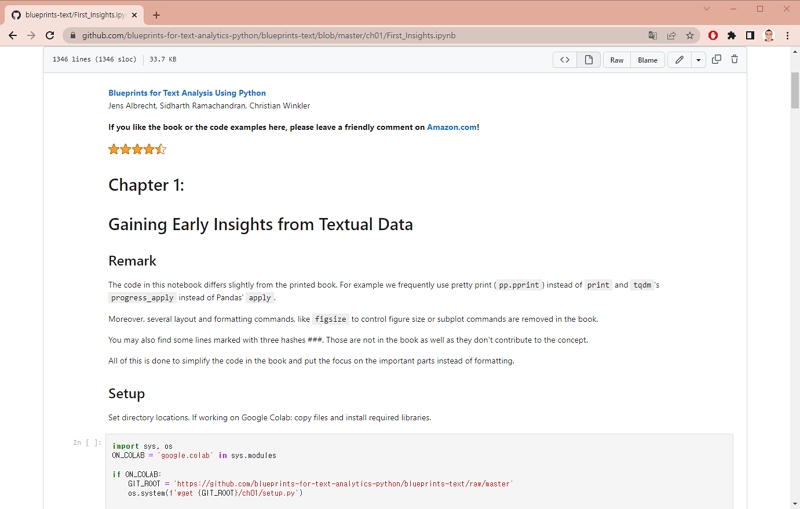
Task: Display the source blob view
Action: (x=565, y=60)
